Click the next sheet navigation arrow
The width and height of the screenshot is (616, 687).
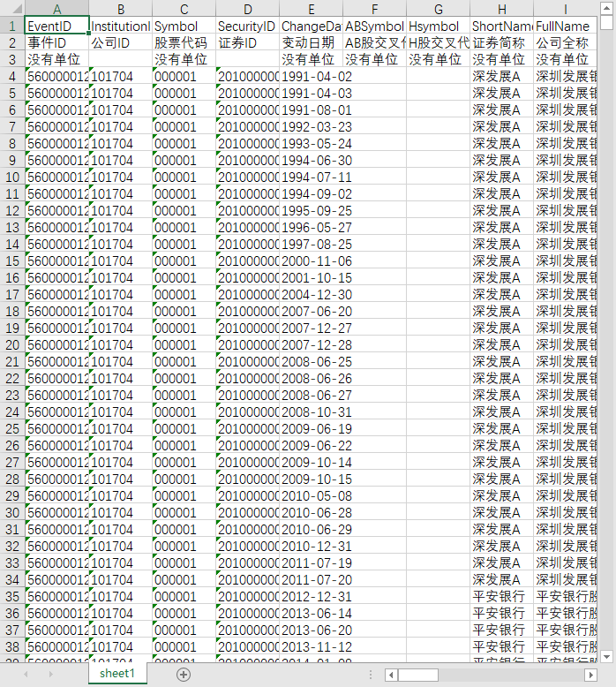(51, 675)
